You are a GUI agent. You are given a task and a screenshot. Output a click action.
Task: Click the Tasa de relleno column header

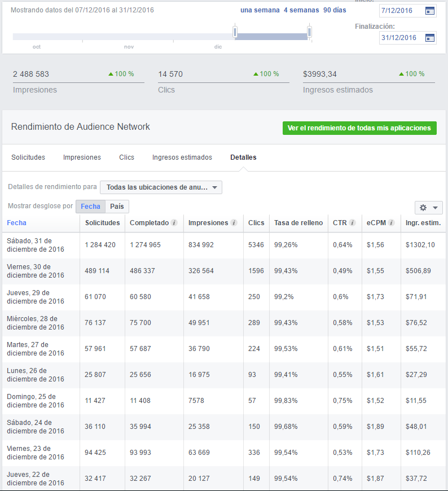tap(298, 222)
